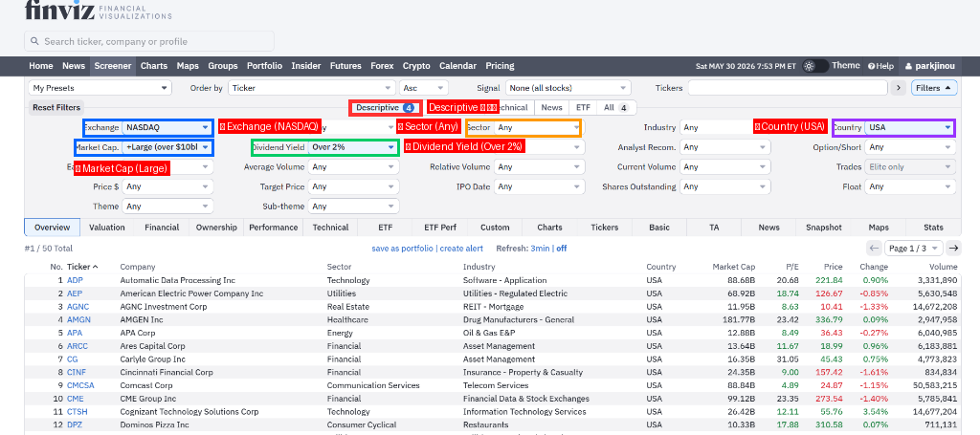This screenshot has width=980, height=435.
Task: Switch to the Ownership view tab
Action: tap(216, 228)
